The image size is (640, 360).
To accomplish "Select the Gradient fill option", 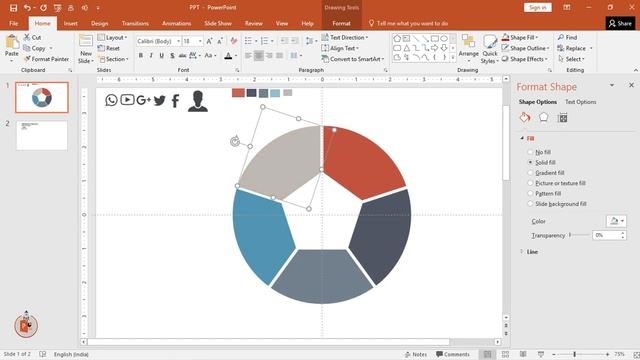I will (531, 173).
